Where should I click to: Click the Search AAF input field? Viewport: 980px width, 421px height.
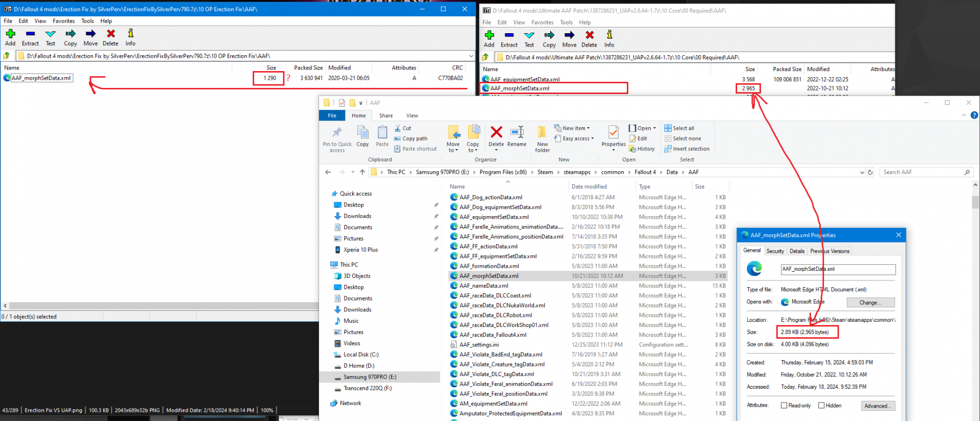[x=921, y=172]
